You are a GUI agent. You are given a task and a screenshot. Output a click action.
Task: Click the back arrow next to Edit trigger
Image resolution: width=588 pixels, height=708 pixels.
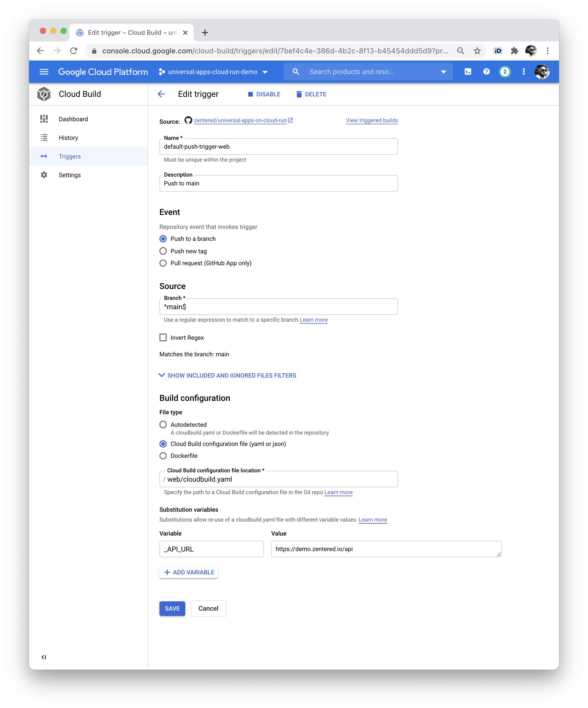pos(161,95)
